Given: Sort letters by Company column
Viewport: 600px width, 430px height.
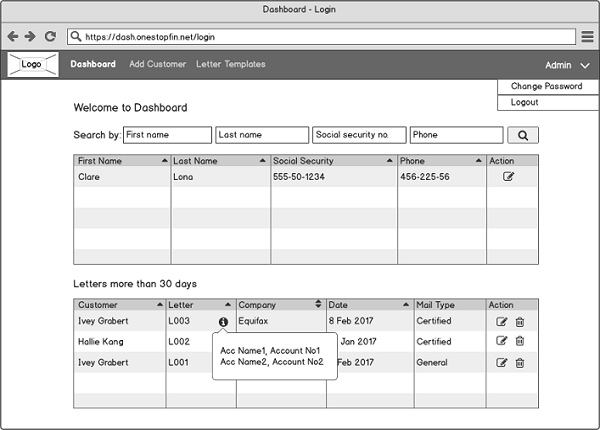Looking at the screenshot, I should click(318, 304).
